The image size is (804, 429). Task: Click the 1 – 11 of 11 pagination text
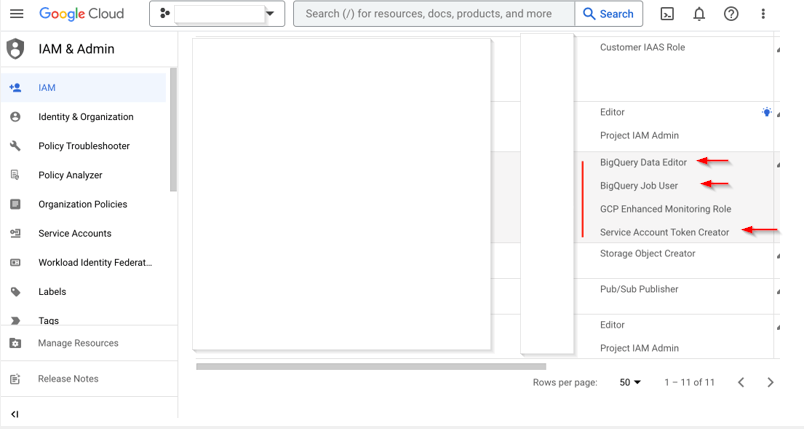[689, 382]
